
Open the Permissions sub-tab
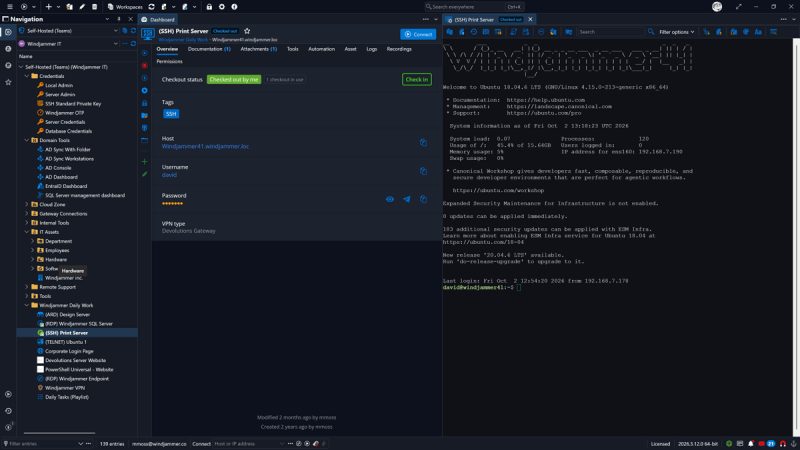[x=169, y=61]
